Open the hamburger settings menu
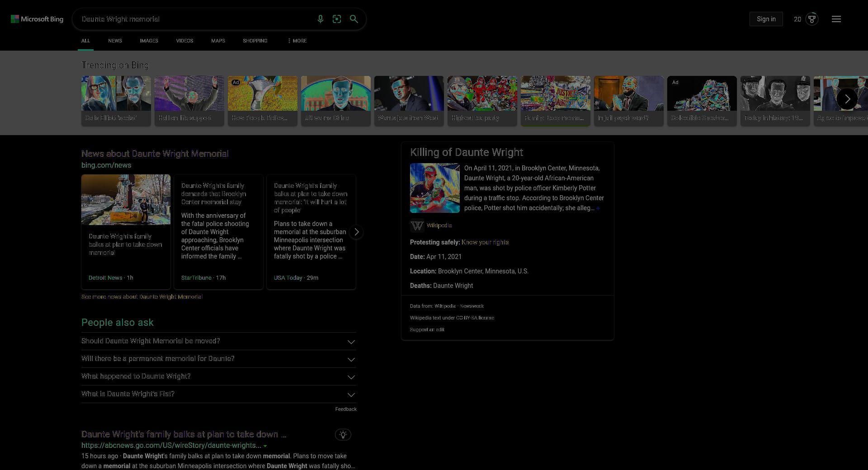Screen dimensions: 868x470 click(836, 19)
